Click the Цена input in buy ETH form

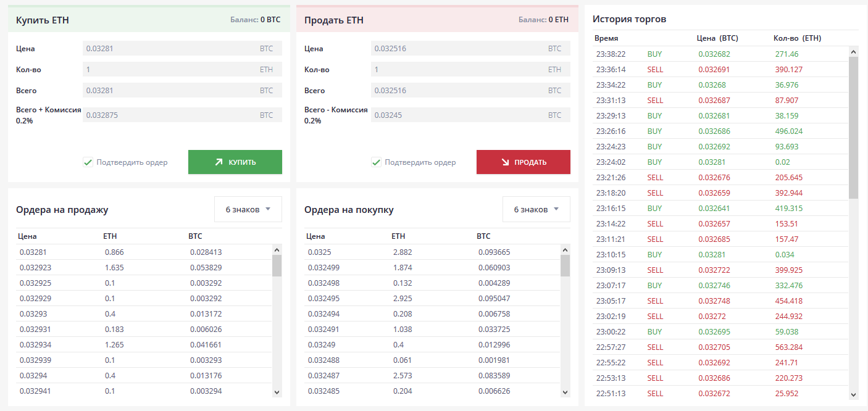[x=170, y=49]
